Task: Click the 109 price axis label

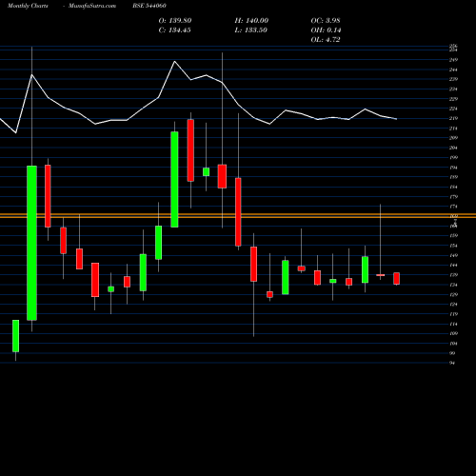Action: click(453, 333)
